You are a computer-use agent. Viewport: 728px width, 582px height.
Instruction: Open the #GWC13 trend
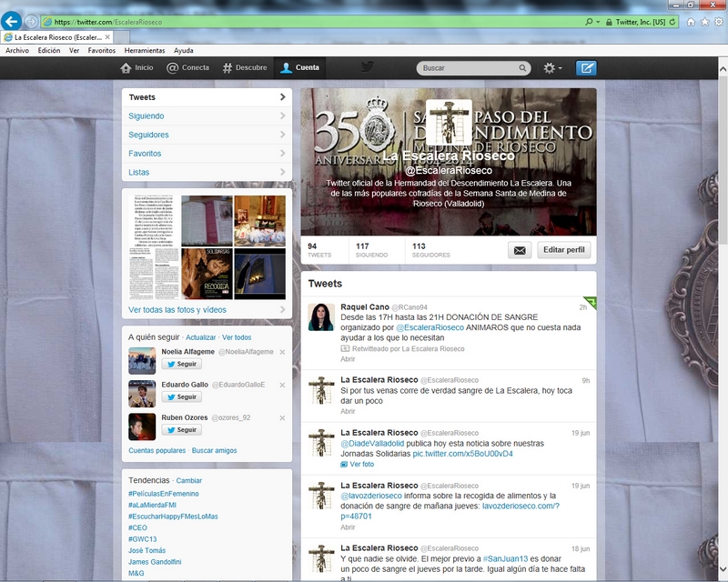[143, 539]
